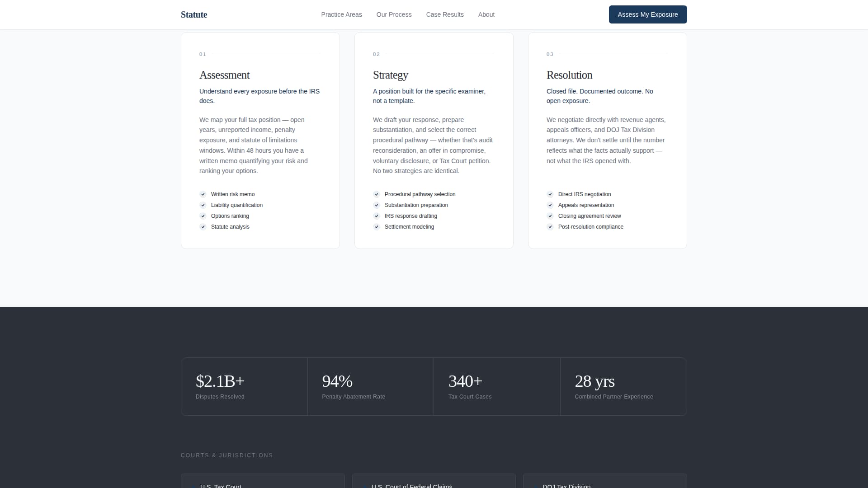
Task: Click the checkmark beside "Written risk memo"
Action: (x=203, y=194)
